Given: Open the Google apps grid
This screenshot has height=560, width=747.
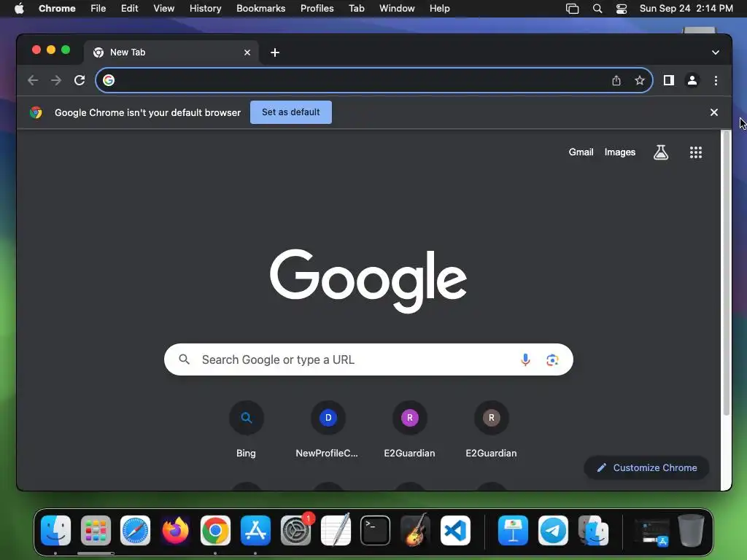Looking at the screenshot, I should 695,152.
